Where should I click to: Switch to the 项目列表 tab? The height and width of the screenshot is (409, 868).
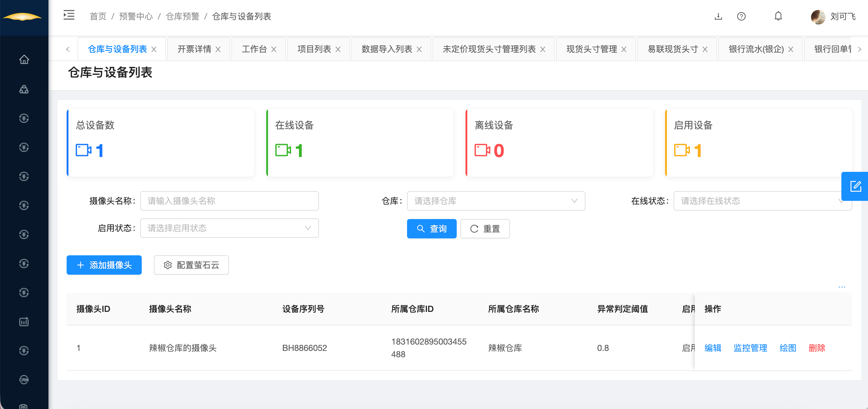coord(314,49)
